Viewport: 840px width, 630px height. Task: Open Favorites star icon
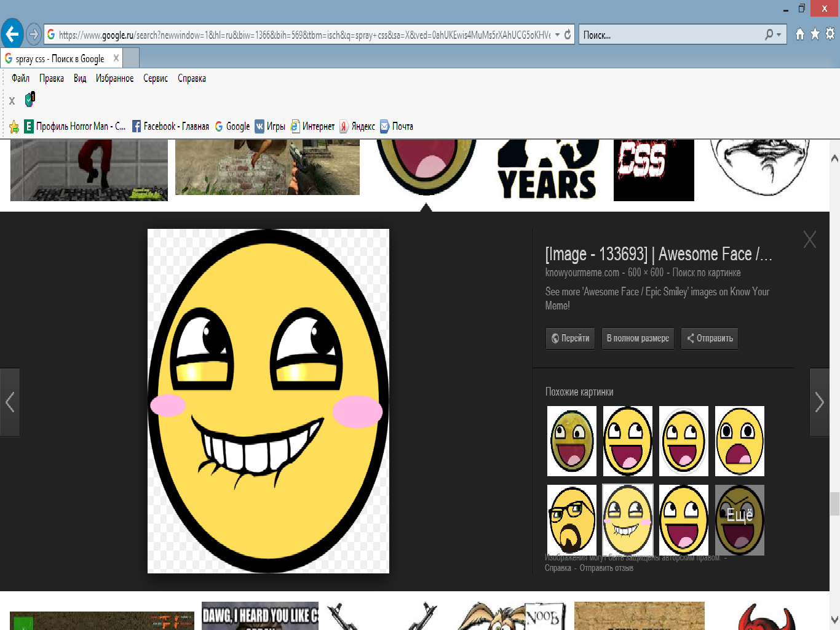point(815,34)
